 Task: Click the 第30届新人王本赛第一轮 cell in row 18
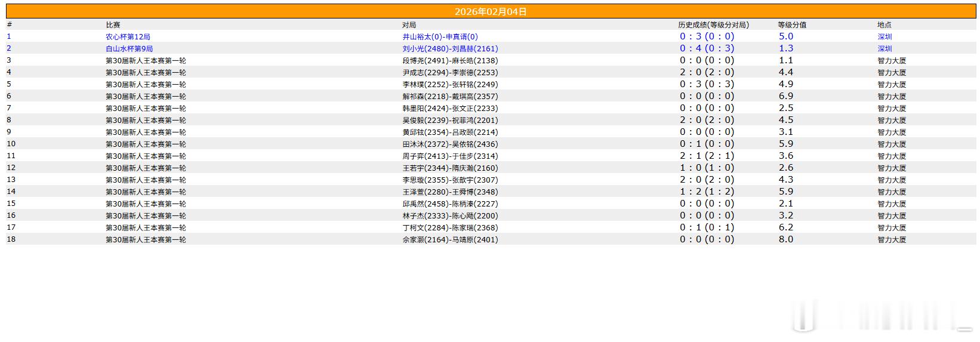(x=146, y=239)
